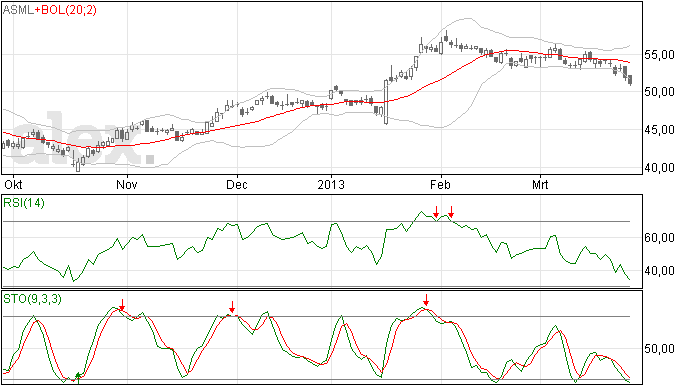The height and width of the screenshot is (387, 690).
Task: Select the +BOL(20;2) indicator label
Action: click(x=66, y=10)
